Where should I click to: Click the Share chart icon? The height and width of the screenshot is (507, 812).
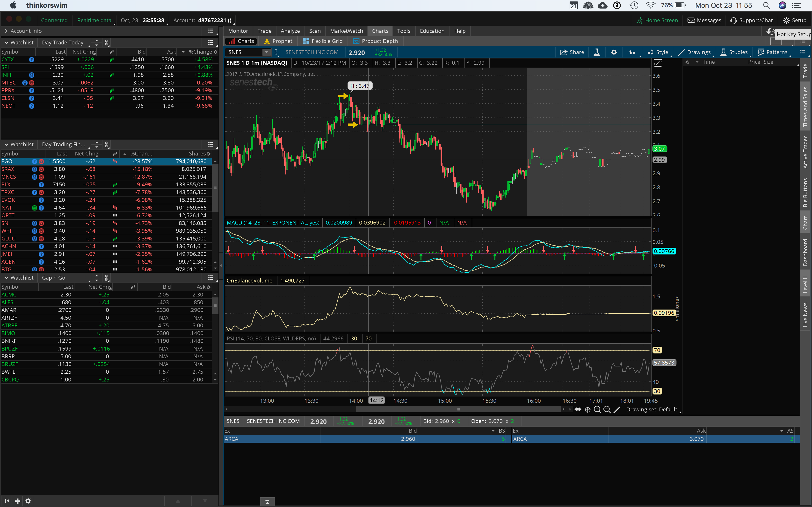coord(572,52)
